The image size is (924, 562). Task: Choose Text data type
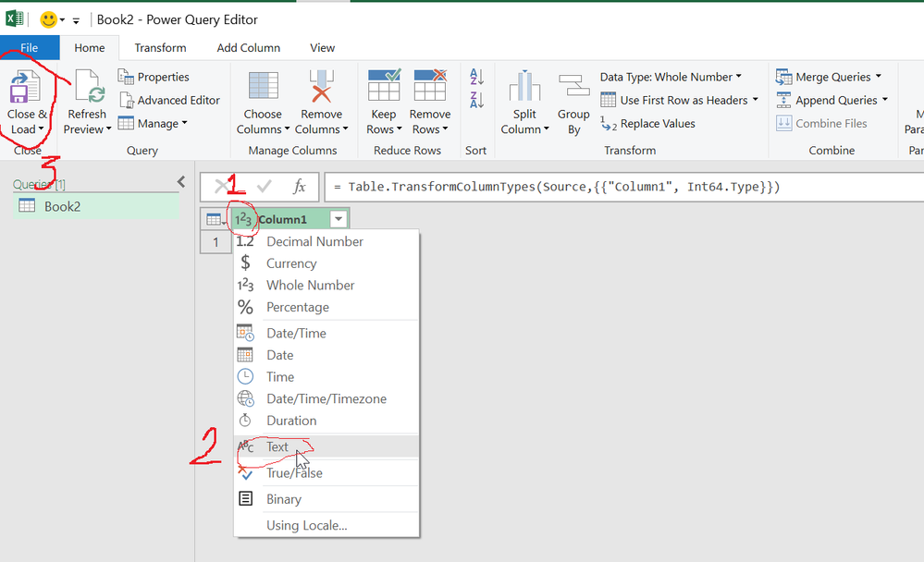click(x=326, y=446)
